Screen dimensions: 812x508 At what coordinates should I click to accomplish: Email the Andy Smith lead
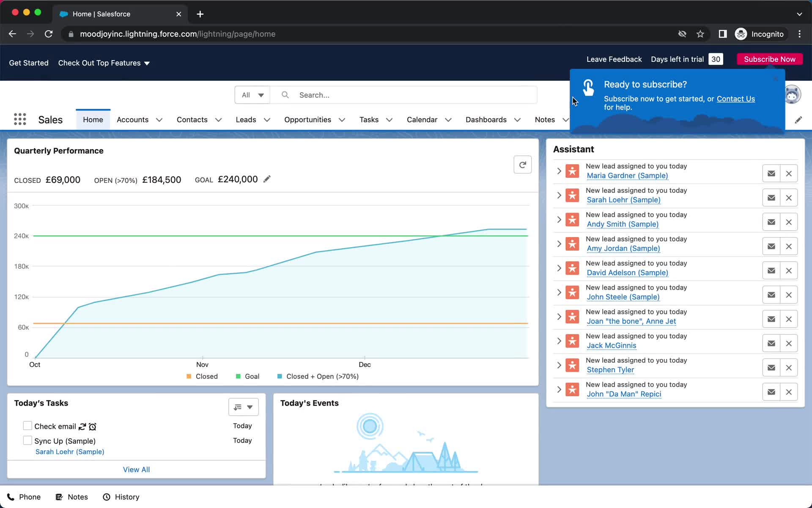[771, 222]
